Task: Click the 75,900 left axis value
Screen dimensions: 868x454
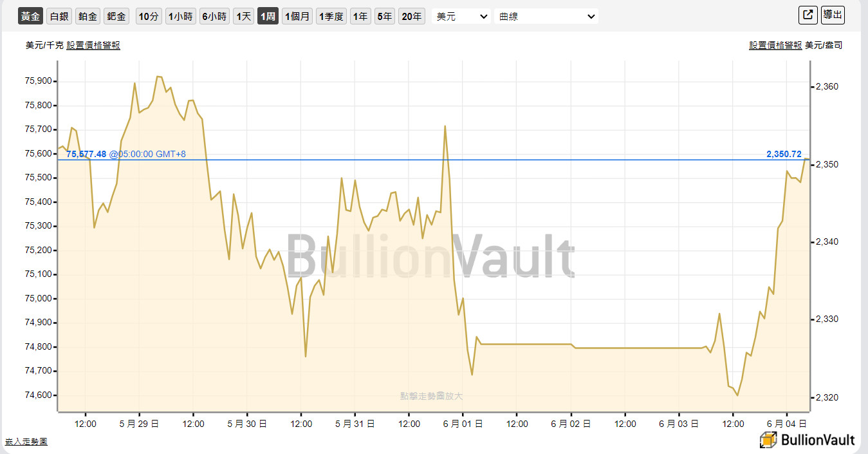Action: (39, 81)
